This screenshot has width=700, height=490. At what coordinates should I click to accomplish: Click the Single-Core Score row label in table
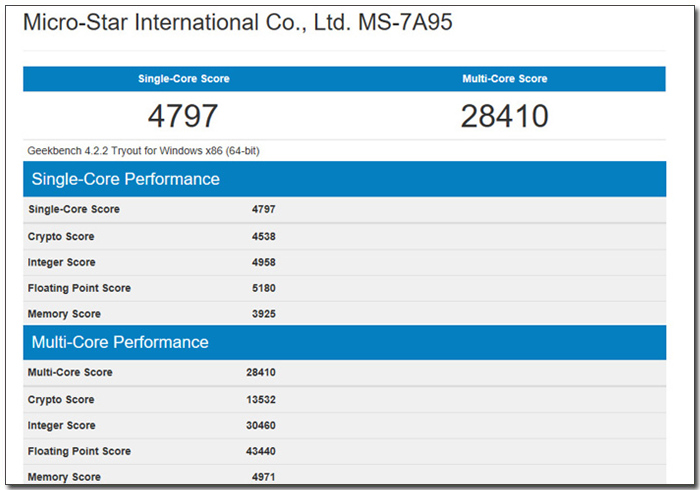[74, 209]
